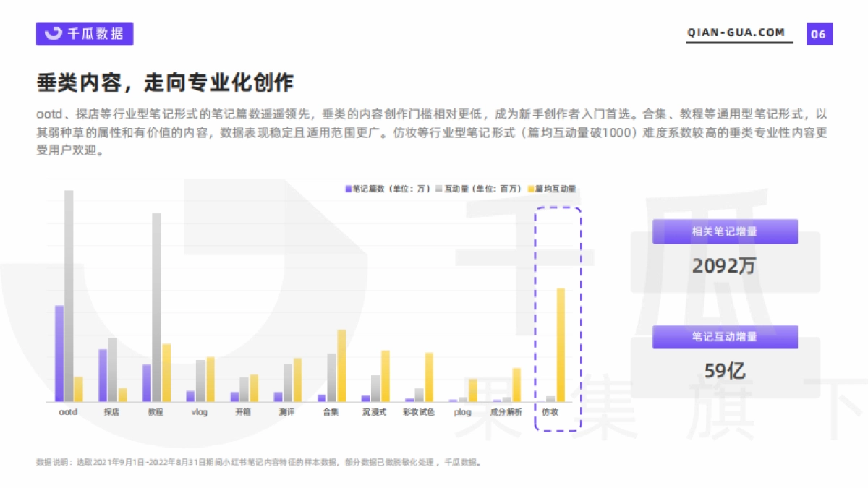Click the purple legend square for 笔记篇数

click(349, 188)
